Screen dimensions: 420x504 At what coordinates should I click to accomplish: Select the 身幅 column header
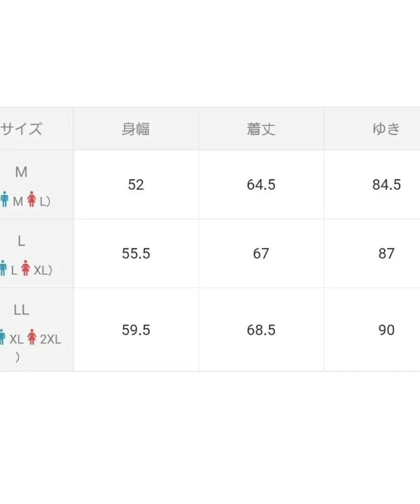[136, 129]
